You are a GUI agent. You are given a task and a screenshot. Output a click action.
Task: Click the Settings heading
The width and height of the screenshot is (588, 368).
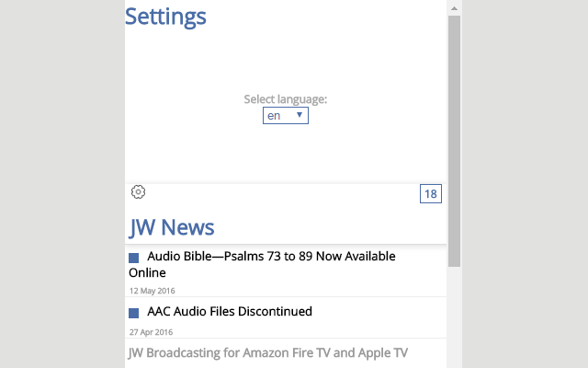pos(165,17)
